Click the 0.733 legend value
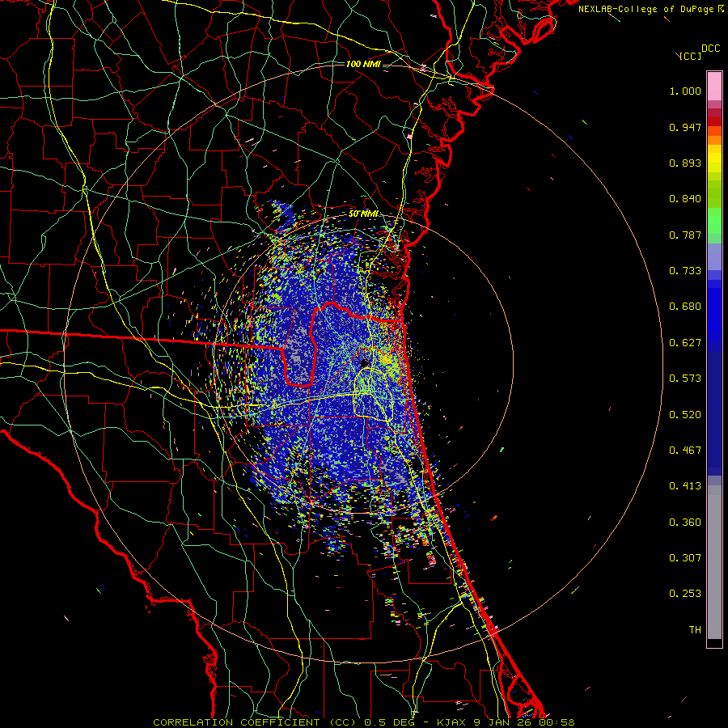 (685, 271)
